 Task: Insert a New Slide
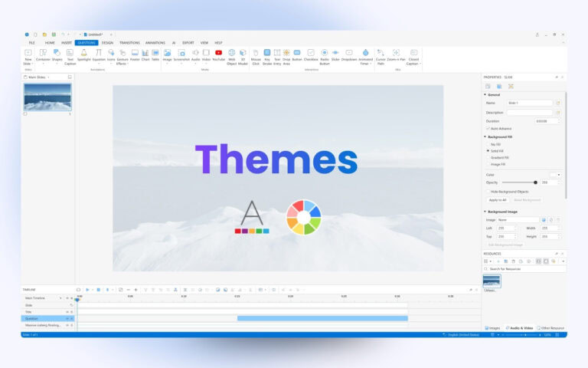click(28, 57)
